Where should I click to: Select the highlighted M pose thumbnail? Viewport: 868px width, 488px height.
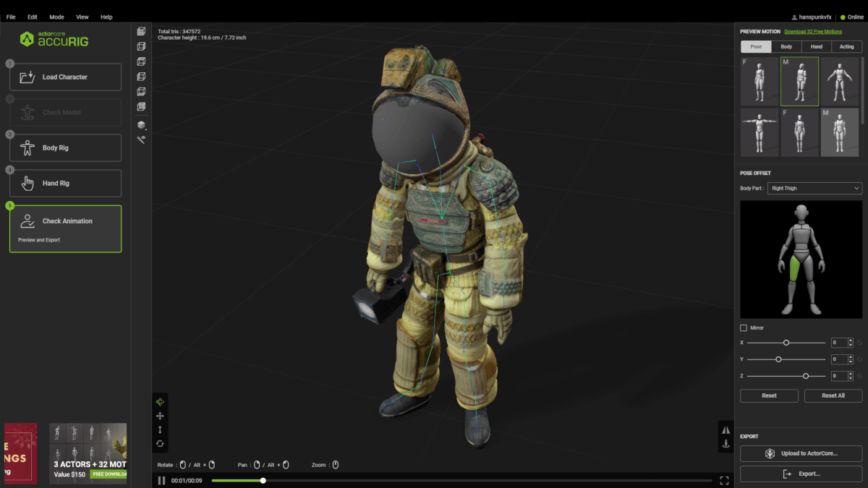pyautogui.click(x=799, y=82)
